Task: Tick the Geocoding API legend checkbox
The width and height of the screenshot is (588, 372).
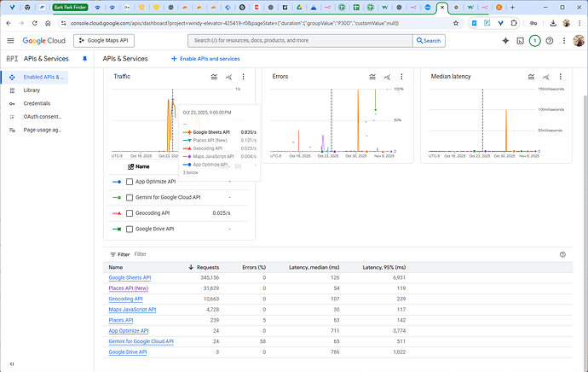Action: (130, 213)
